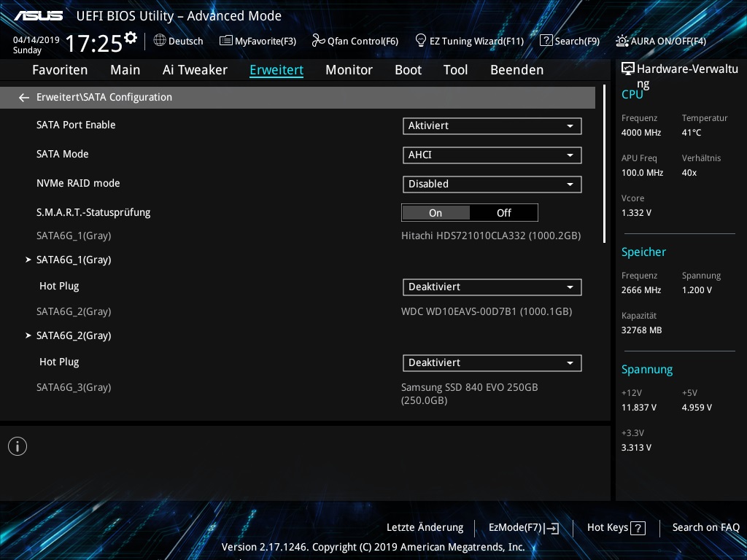
Task: Open the MyFavorite list icon
Action: [226, 41]
